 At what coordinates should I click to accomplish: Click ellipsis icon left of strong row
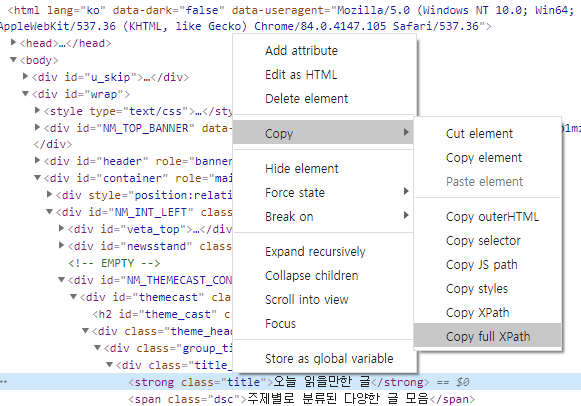coord(4,382)
